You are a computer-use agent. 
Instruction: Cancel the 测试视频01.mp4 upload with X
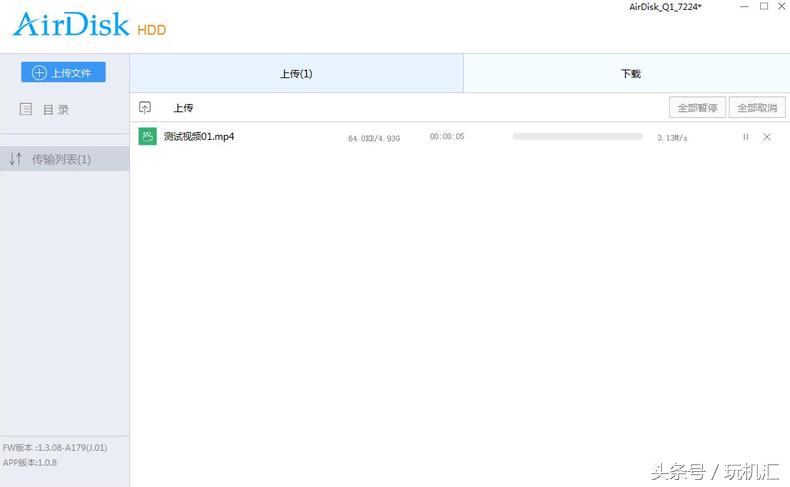point(767,136)
